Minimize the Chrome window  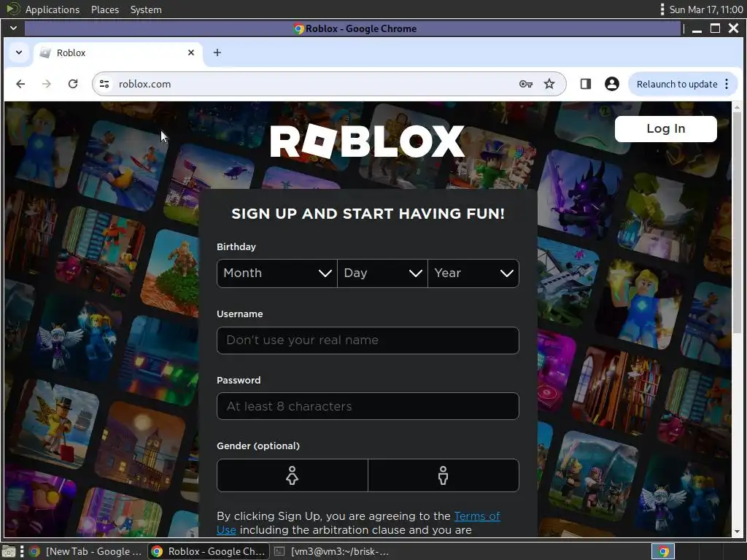[x=697, y=29]
